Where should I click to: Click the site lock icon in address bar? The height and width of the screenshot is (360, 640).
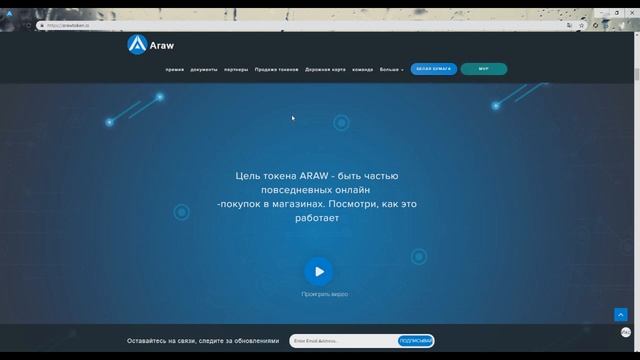click(x=42, y=25)
